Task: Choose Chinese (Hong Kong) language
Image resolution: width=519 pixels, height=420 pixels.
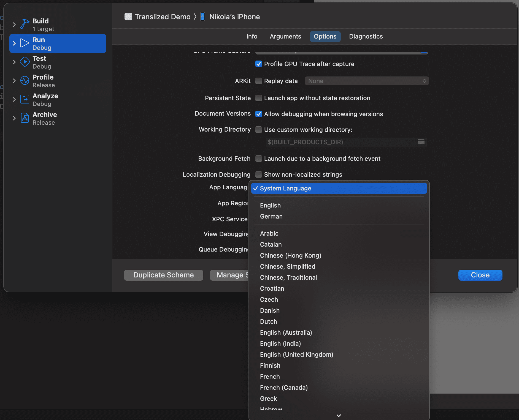Action: [x=339, y=255]
